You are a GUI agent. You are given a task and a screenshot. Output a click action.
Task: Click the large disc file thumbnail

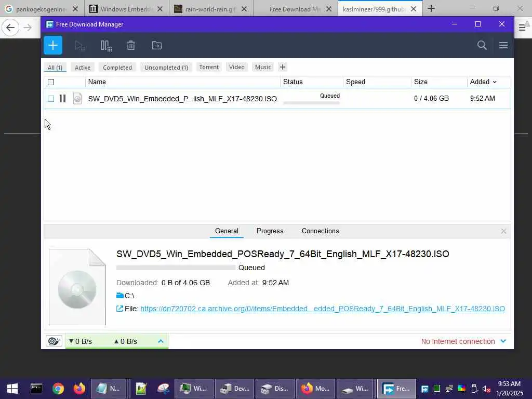(x=77, y=287)
